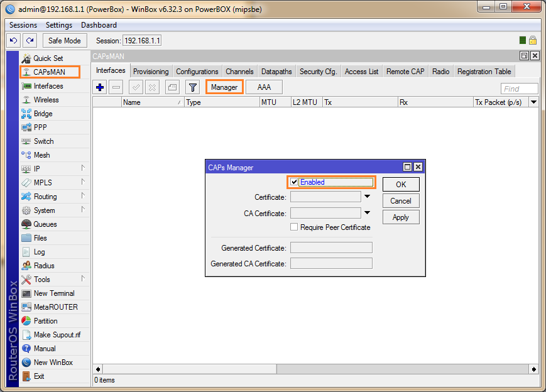Open the Settings menu

coord(59,25)
